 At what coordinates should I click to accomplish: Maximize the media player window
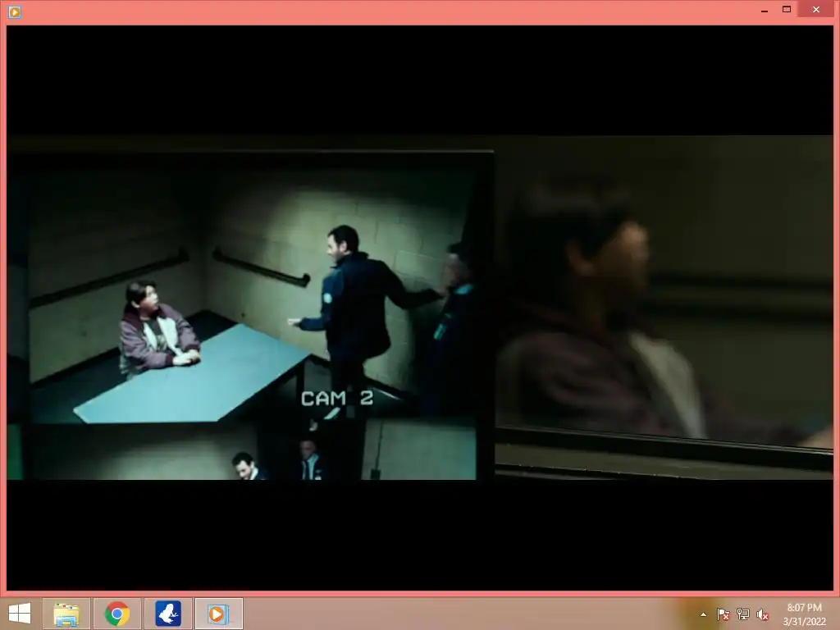(787, 10)
